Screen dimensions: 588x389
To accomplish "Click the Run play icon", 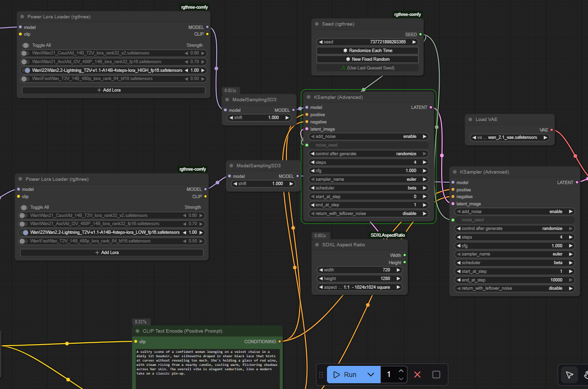I will point(337,375).
